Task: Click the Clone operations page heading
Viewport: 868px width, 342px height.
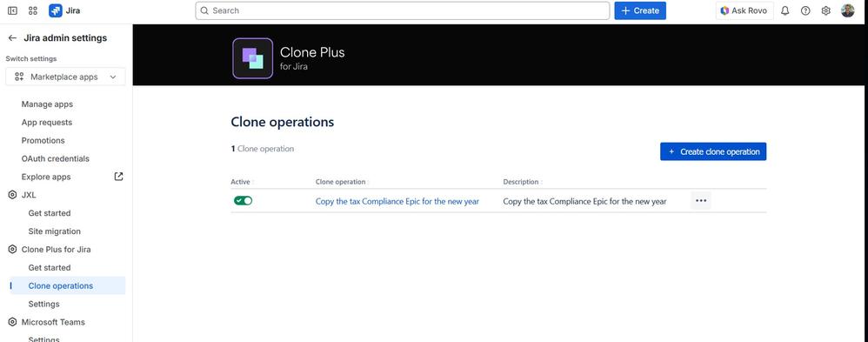Action: click(283, 121)
